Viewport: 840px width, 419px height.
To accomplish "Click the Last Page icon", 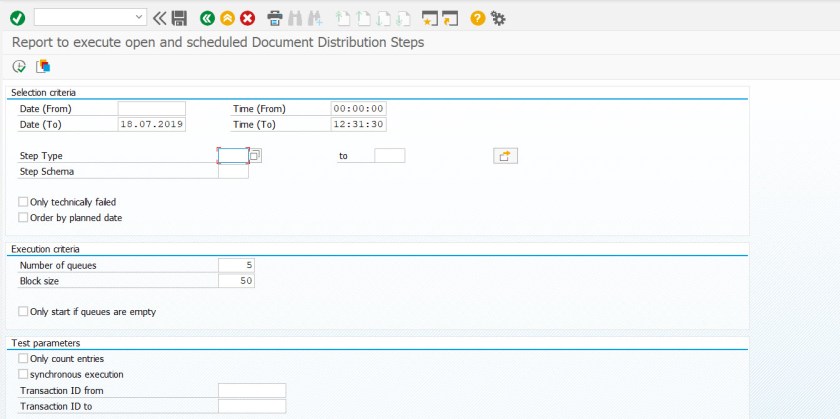I will 403,19.
